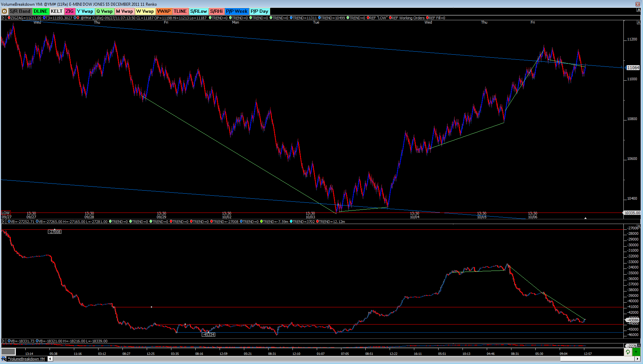This screenshot has width=643, height=364.
Task: Click the S/RLow button
Action: coord(199,11)
